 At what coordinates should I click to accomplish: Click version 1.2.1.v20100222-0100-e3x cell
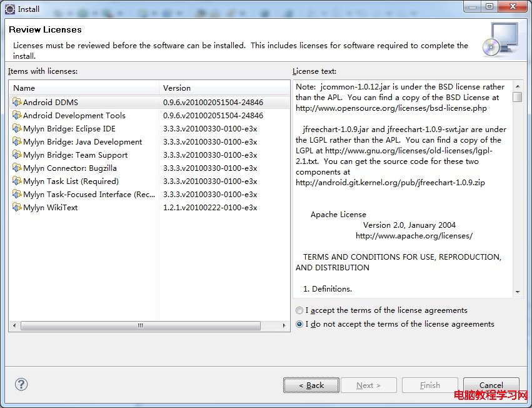coord(210,208)
